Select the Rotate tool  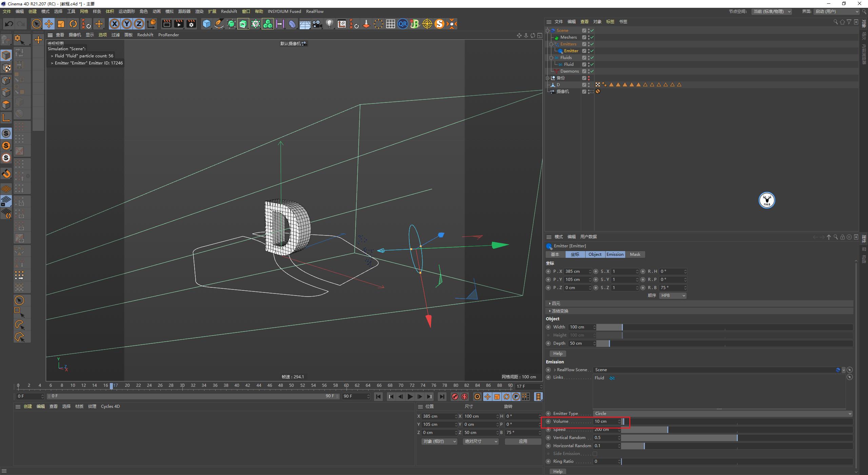[73, 24]
